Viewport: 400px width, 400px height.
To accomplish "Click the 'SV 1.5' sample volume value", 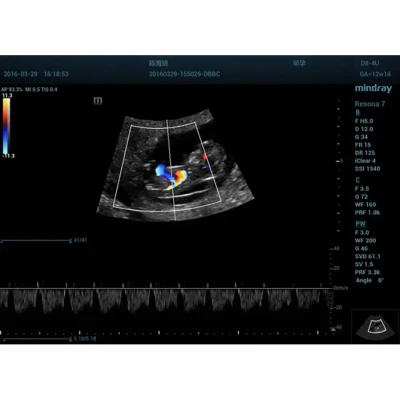I will click(364, 265).
